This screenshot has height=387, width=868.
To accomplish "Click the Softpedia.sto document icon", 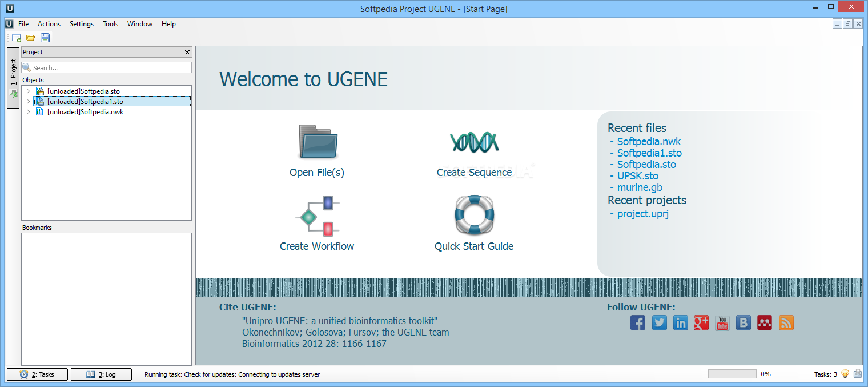I will pos(40,91).
